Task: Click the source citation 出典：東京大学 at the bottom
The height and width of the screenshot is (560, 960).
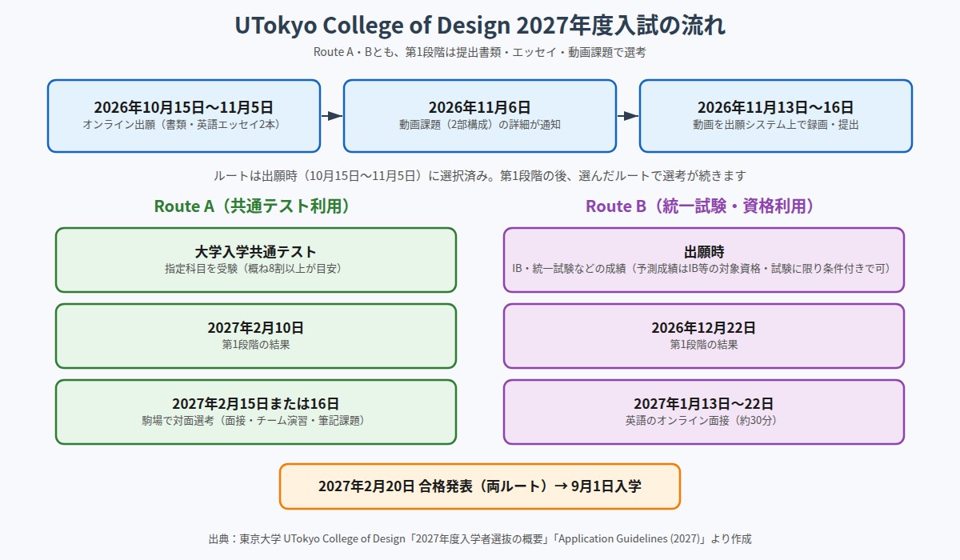Action: tap(480, 539)
